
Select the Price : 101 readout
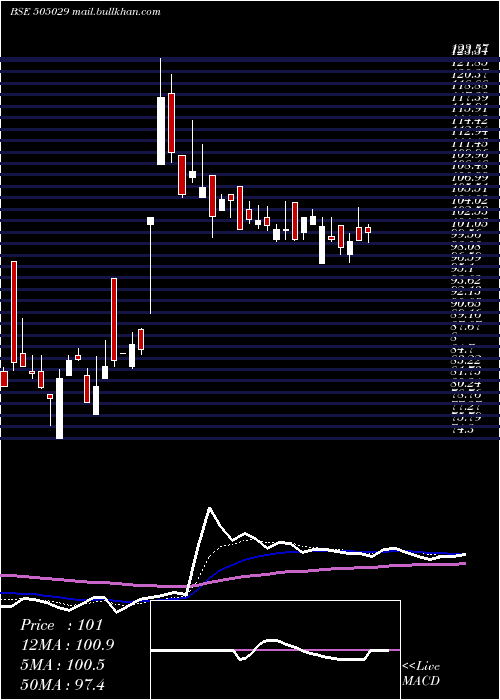pyautogui.click(x=62, y=625)
